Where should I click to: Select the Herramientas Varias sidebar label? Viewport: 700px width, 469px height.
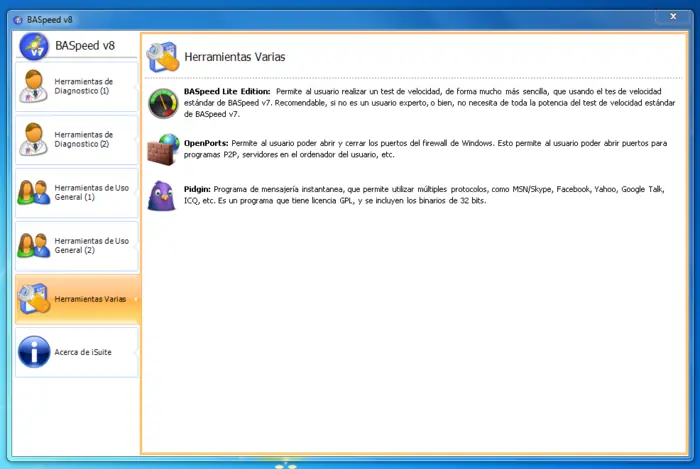[90, 299]
